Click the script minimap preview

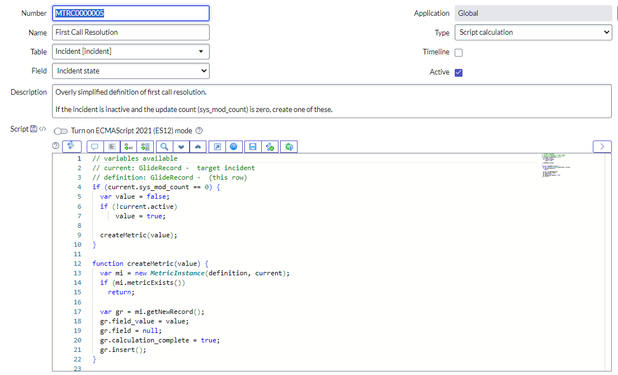click(556, 166)
